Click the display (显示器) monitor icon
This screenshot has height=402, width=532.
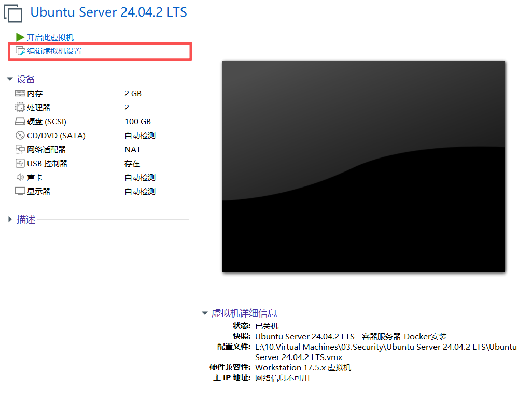[x=20, y=192]
